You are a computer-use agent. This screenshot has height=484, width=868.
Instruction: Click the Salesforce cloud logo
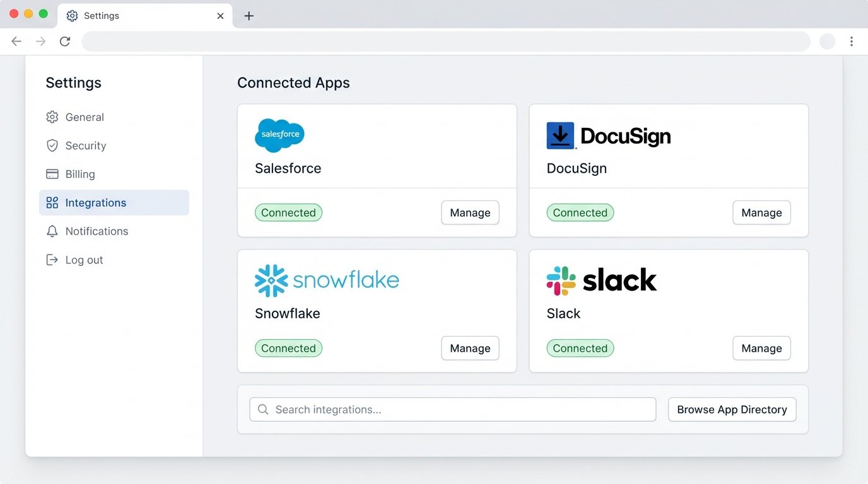pos(279,135)
